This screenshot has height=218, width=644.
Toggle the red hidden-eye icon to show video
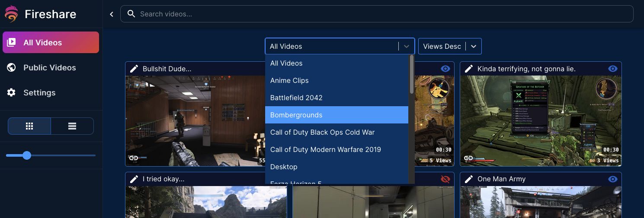(x=445, y=179)
